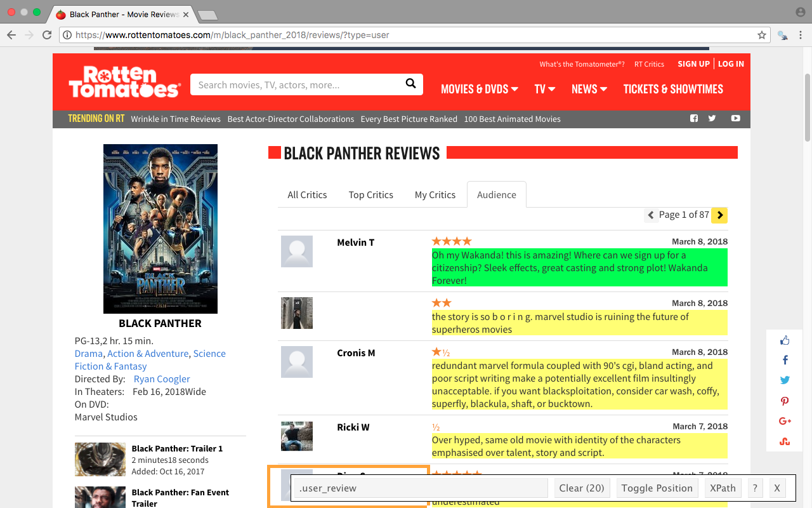Image resolution: width=812 pixels, height=508 pixels.
Task: Reload the page
Action: [47, 35]
